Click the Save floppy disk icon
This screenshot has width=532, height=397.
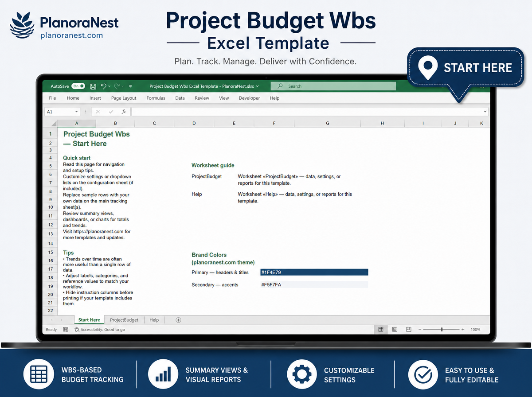coord(93,86)
